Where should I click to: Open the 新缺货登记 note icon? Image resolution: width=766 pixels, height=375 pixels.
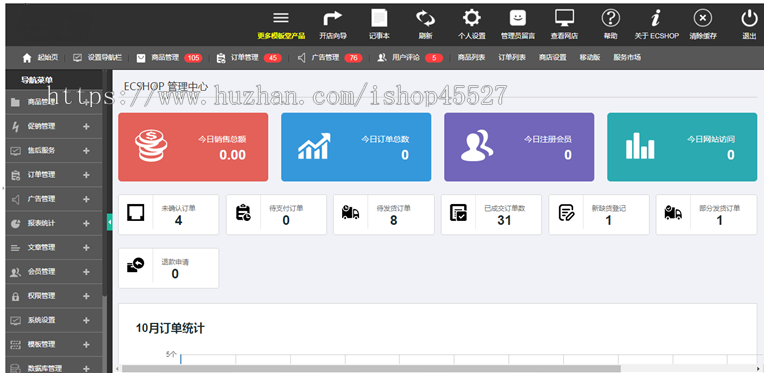click(566, 213)
